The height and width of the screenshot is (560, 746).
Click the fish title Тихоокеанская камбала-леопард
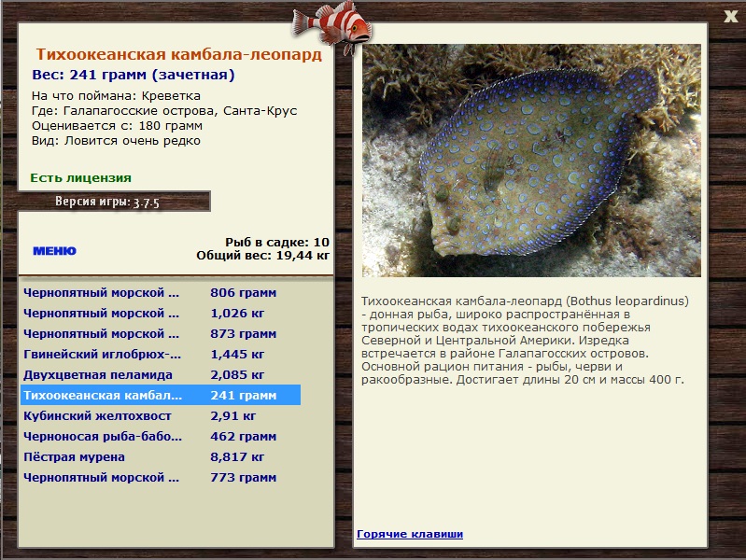[179, 54]
